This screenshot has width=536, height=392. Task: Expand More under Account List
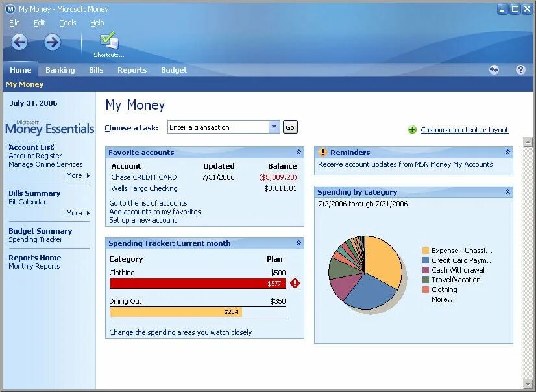(78, 175)
